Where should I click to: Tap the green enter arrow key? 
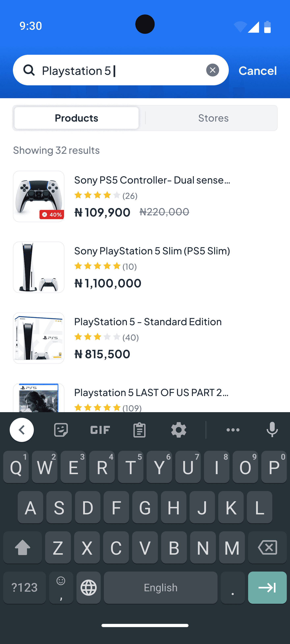(x=267, y=587)
